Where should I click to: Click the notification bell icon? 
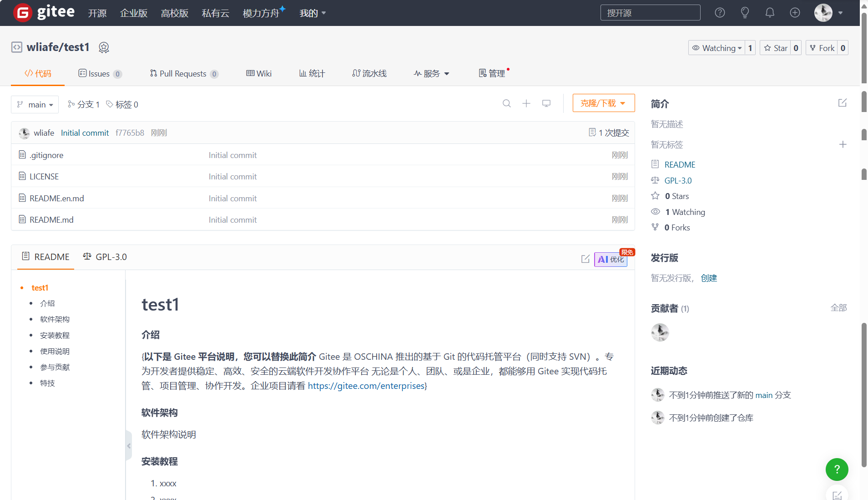(x=770, y=13)
